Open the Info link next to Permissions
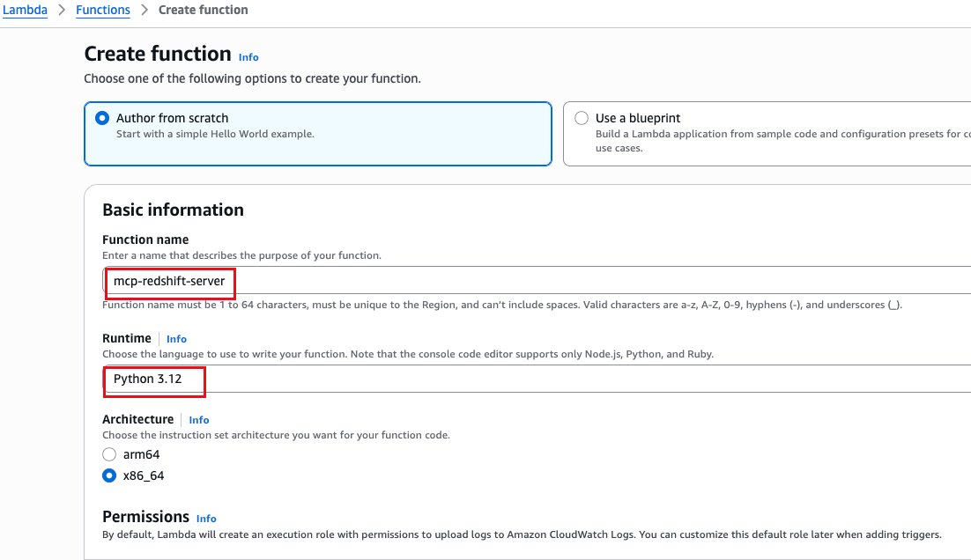This screenshot has width=971, height=560. (206, 519)
